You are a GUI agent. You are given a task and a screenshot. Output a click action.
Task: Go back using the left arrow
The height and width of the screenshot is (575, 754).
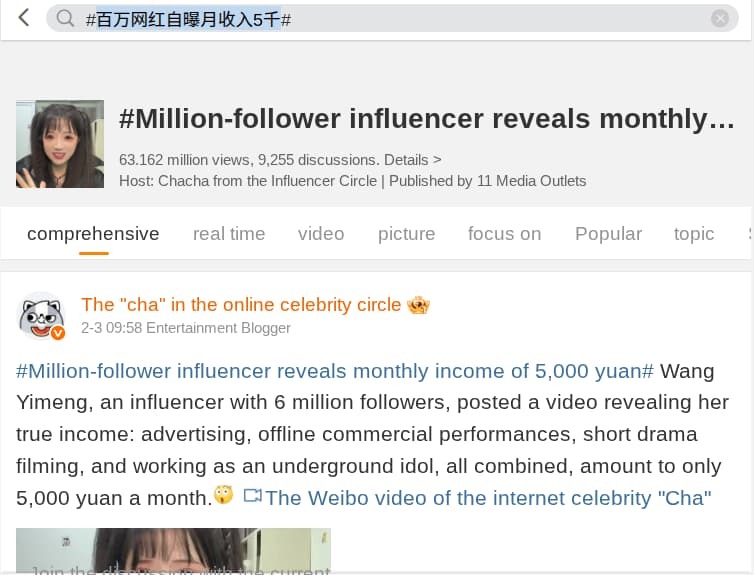(24, 18)
